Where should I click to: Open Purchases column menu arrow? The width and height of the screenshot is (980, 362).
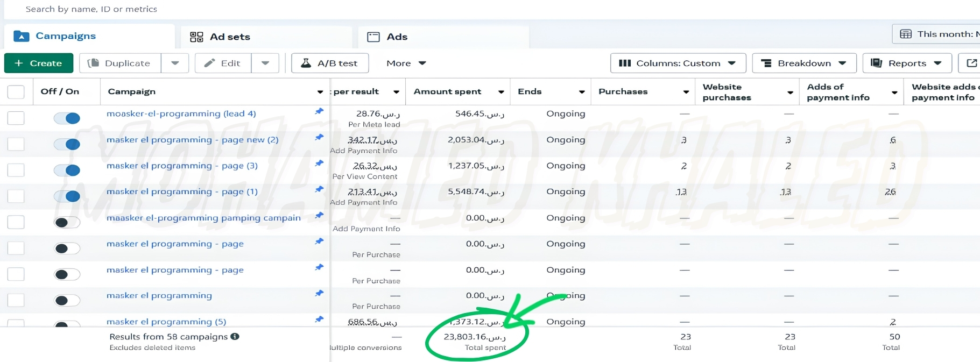(686, 92)
